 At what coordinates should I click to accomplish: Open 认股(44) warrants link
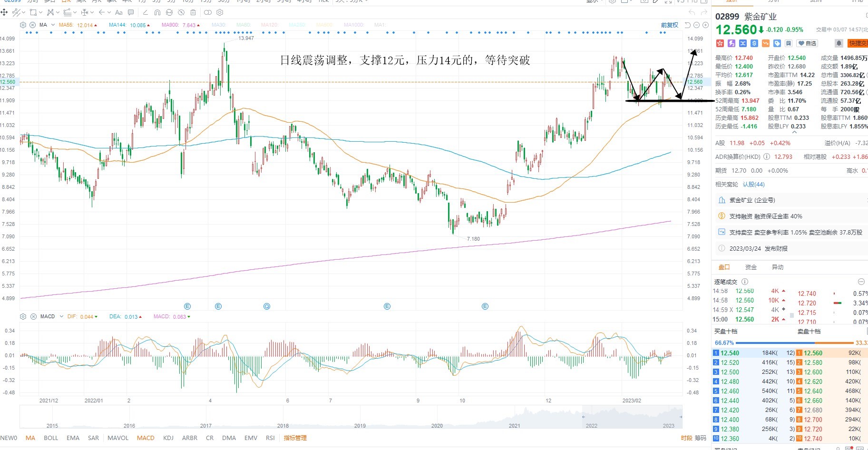[754, 185]
